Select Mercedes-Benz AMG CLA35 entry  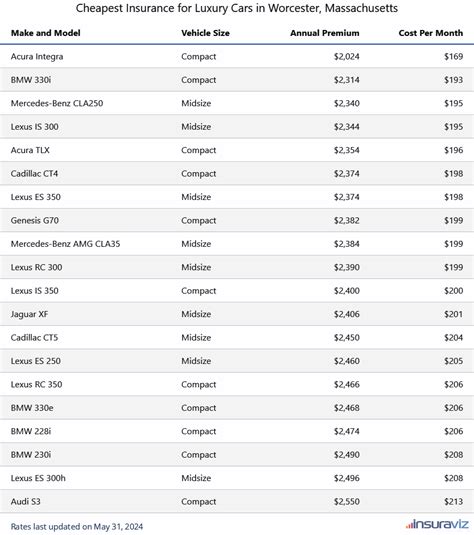click(x=65, y=244)
